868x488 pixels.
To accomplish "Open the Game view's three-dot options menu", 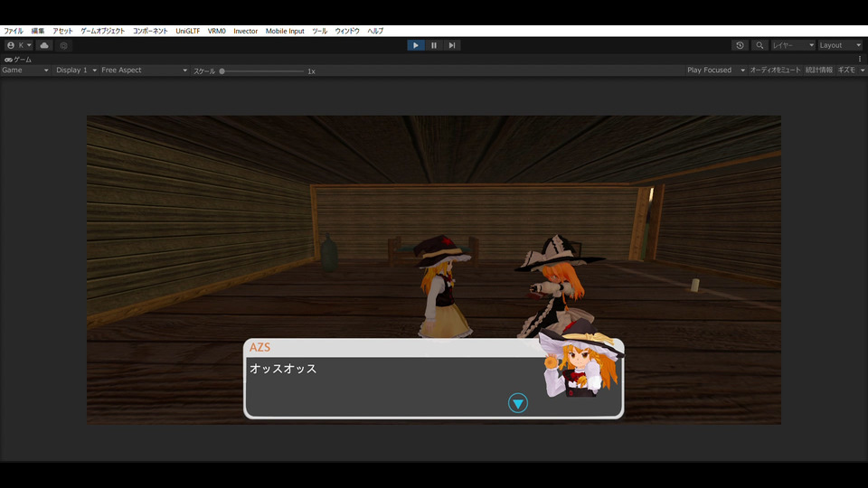I will pos(860,59).
